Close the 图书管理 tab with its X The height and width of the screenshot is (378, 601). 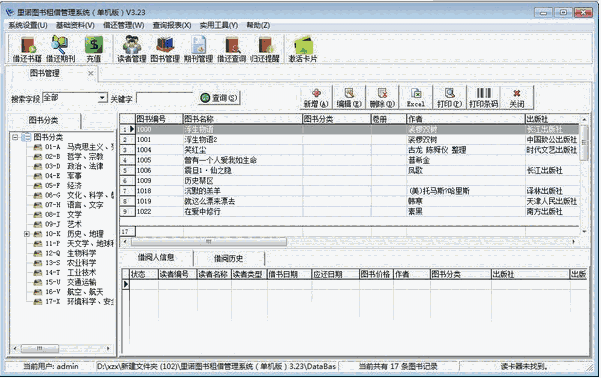click(90, 73)
